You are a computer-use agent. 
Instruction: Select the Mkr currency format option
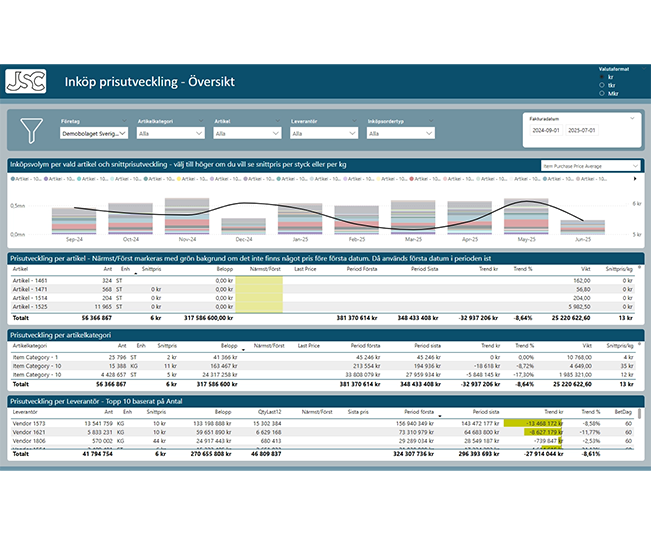point(602,93)
